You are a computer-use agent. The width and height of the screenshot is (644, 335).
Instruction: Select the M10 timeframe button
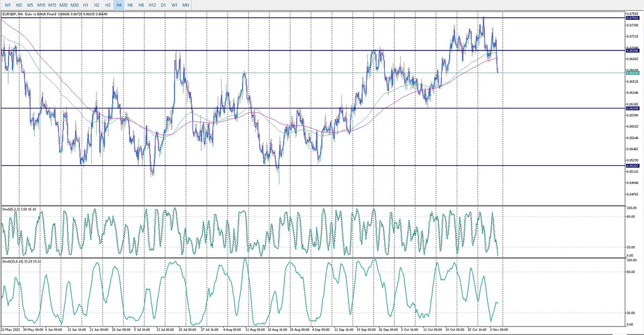pos(41,4)
